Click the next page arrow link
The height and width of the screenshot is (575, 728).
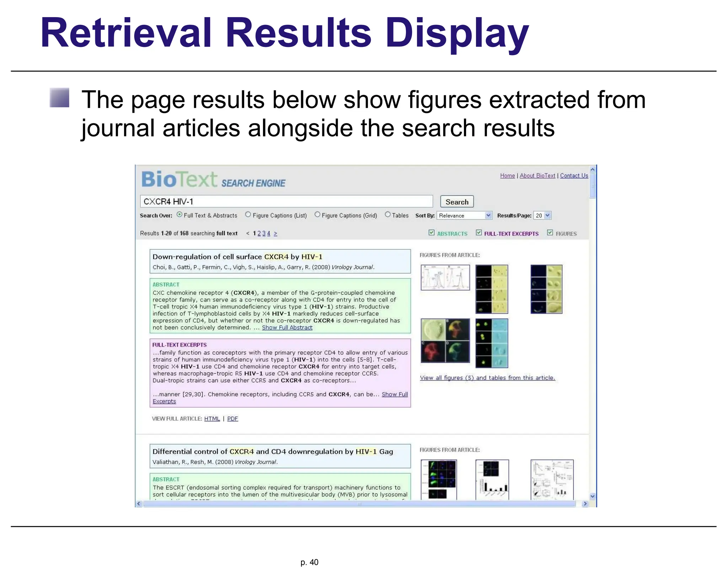(x=275, y=233)
